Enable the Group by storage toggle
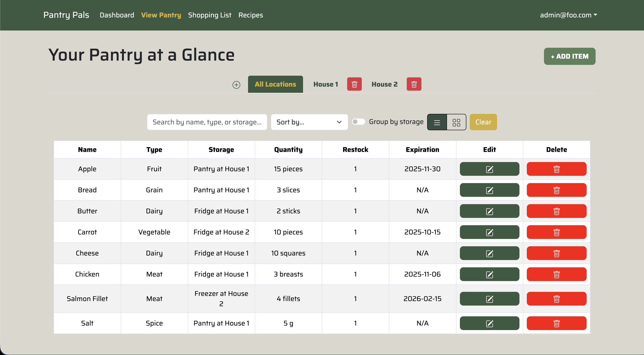The width and height of the screenshot is (644, 355). point(358,122)
